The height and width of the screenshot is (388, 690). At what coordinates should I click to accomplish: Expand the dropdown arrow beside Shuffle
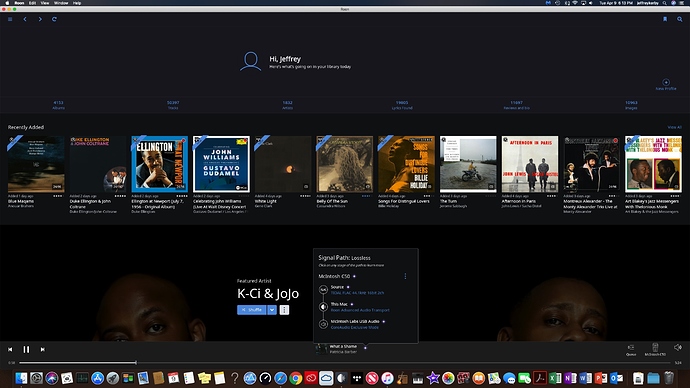(x=272, y=310)
